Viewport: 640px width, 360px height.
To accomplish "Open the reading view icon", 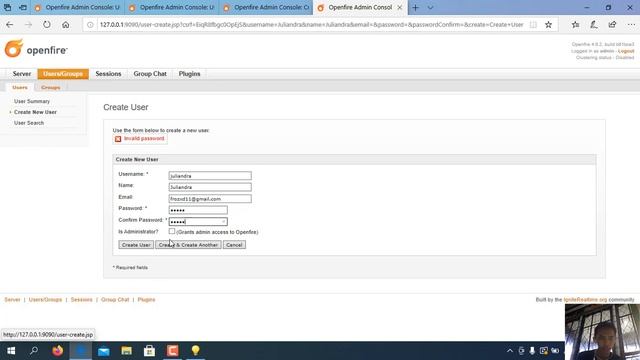I will pyautogui.click(x=533, y=24).
